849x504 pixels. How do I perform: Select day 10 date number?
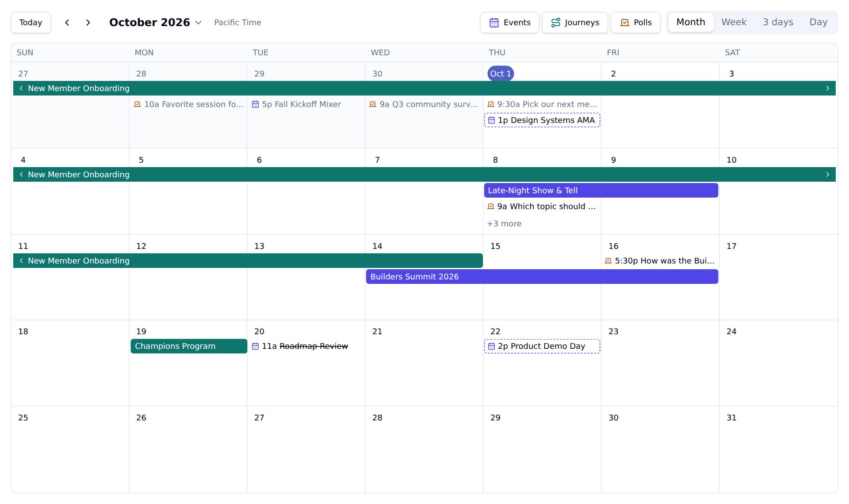(731, 160)
